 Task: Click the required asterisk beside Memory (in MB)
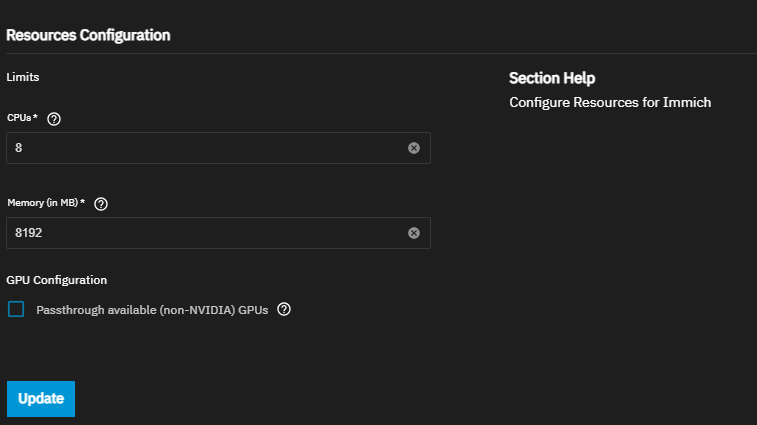(x=82, y=202)
